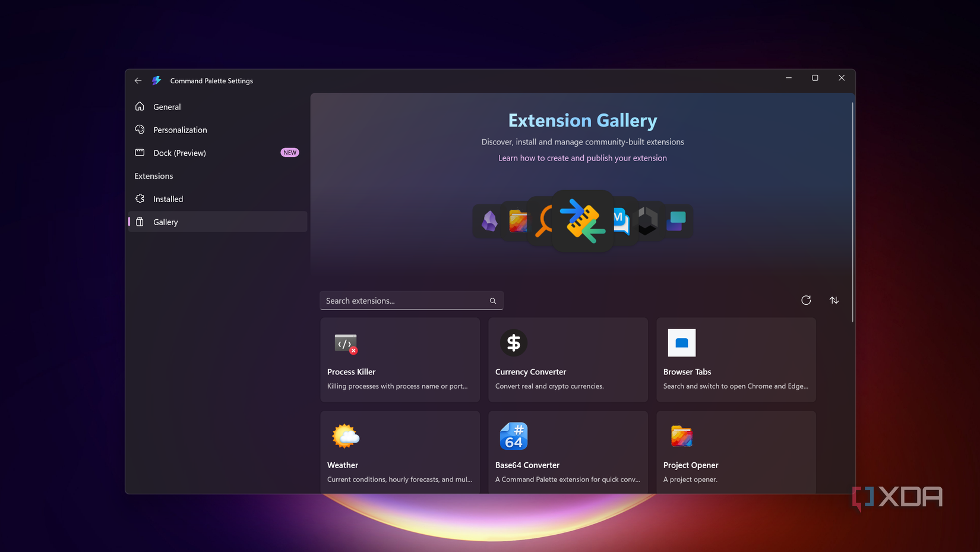Click the Browser Tabs blue icon

[x=682, y=343]
